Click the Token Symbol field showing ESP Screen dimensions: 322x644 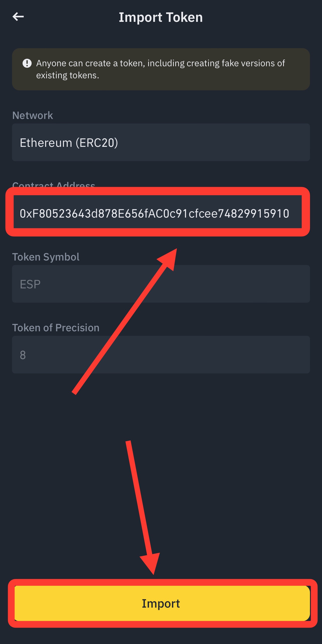coord(161,284)
